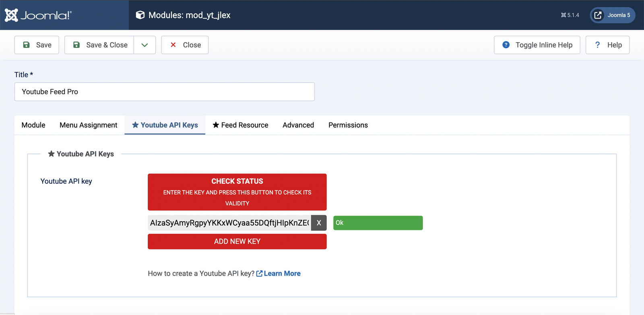Open the Learn More link
The image size is (644, 315).
pos(279,274)
